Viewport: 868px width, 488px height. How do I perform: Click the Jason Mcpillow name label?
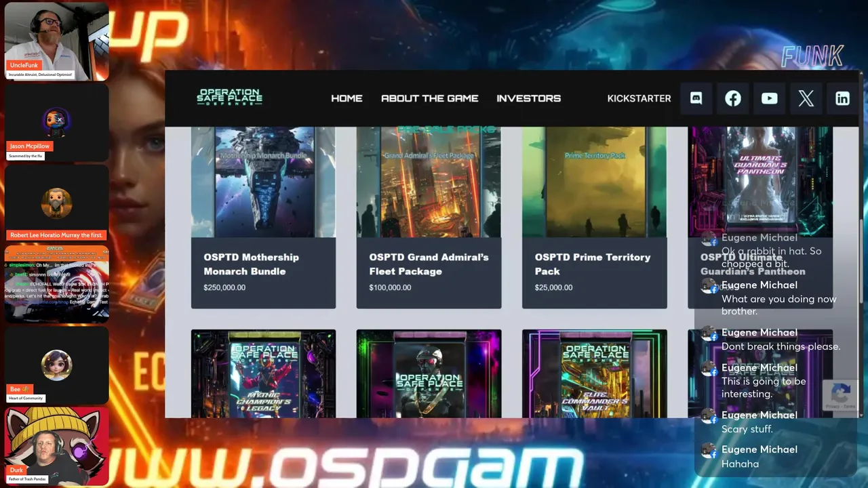pyautogui.click(x=29, y=146)
